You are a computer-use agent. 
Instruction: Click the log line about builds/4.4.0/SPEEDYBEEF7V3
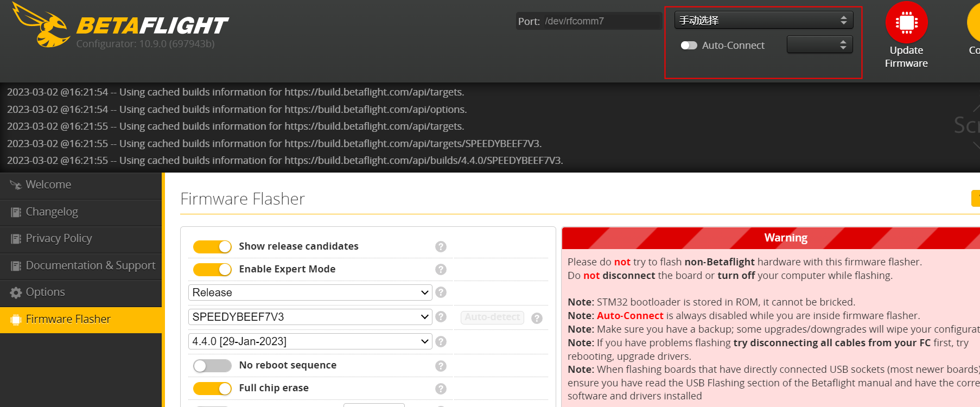pyautogui.click(x=285, y=161)
